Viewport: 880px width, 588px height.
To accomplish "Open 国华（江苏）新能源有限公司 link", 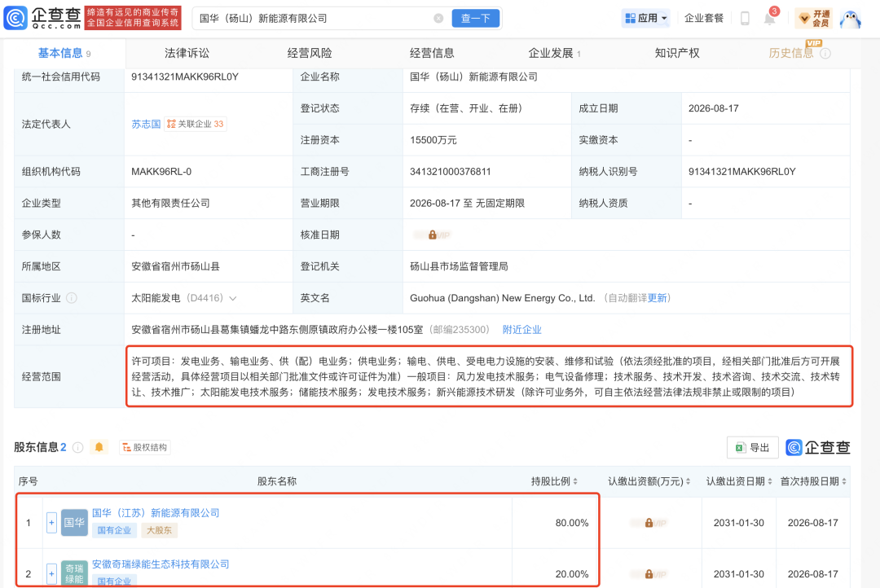I will 156,513.
